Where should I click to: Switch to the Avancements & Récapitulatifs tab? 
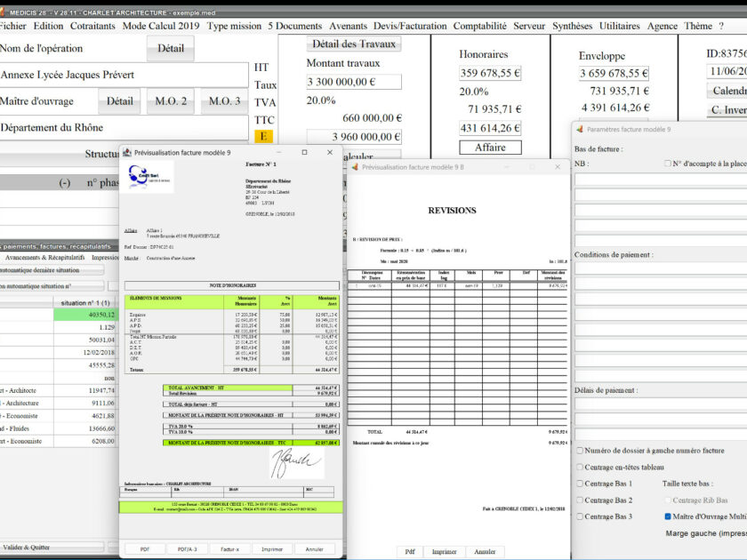coord(44,258)
